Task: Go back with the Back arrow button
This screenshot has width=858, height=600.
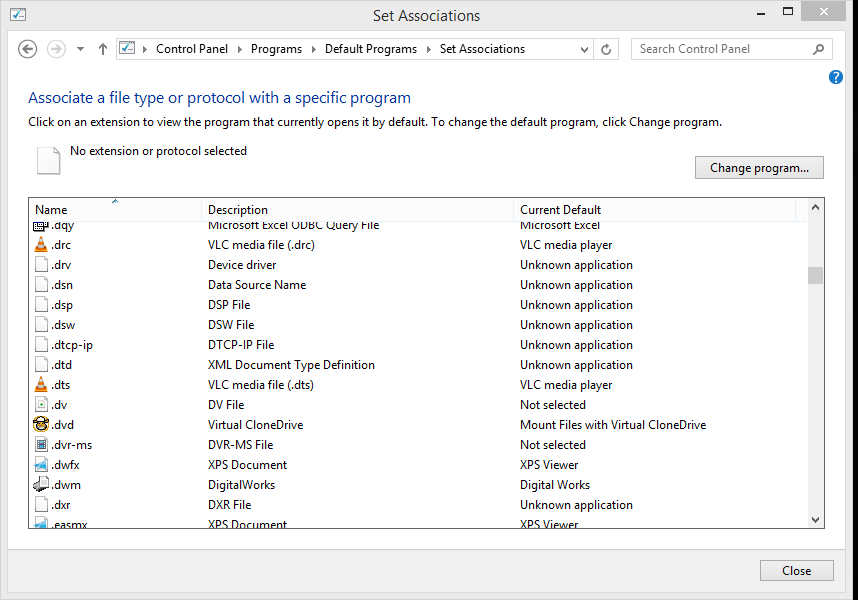Action: point(28,49)
